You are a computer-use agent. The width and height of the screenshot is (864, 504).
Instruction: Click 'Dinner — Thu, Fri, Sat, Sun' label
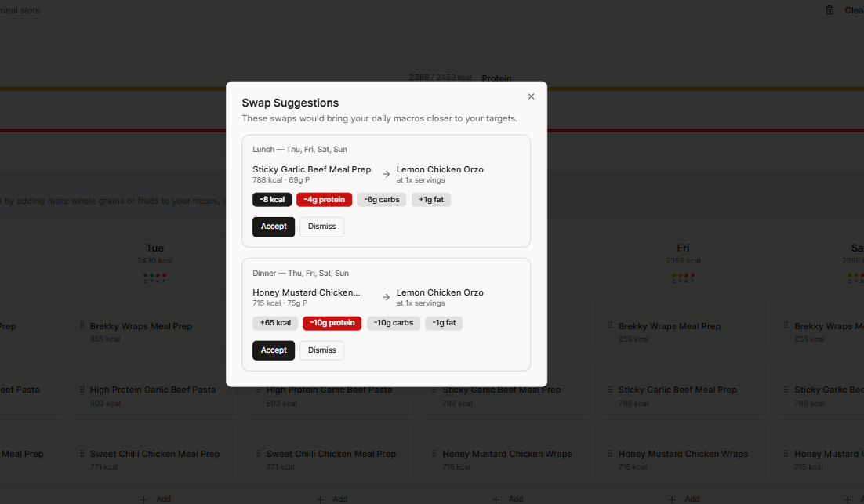(300, 274)
